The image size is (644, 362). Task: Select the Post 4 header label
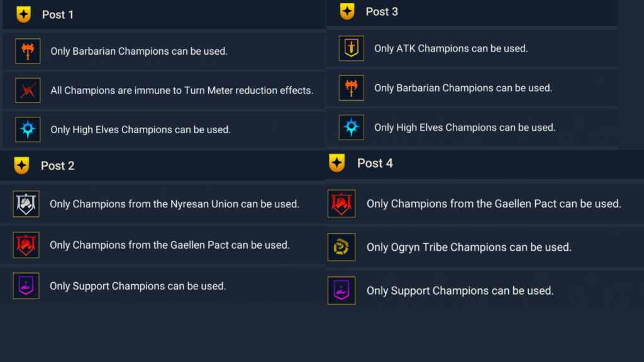pyautogui.click(x=375, y=163)
